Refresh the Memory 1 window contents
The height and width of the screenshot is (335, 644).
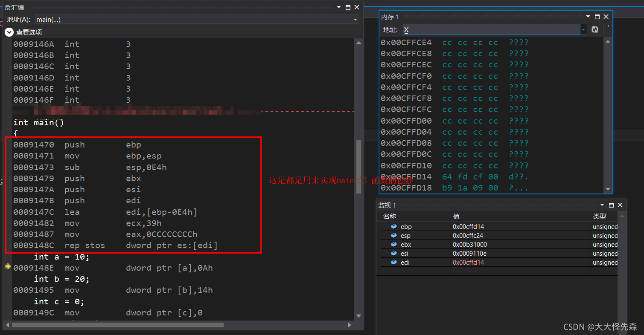[595, 29]
